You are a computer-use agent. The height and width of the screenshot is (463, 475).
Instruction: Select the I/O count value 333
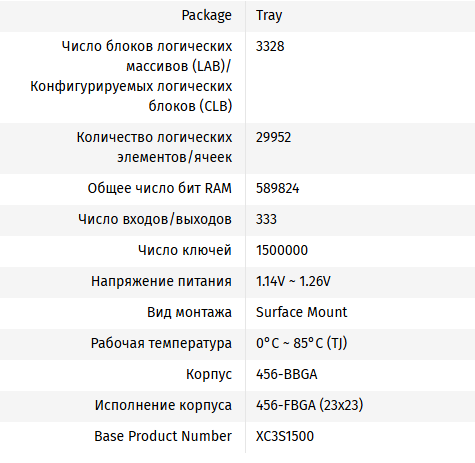pos(266,219)
